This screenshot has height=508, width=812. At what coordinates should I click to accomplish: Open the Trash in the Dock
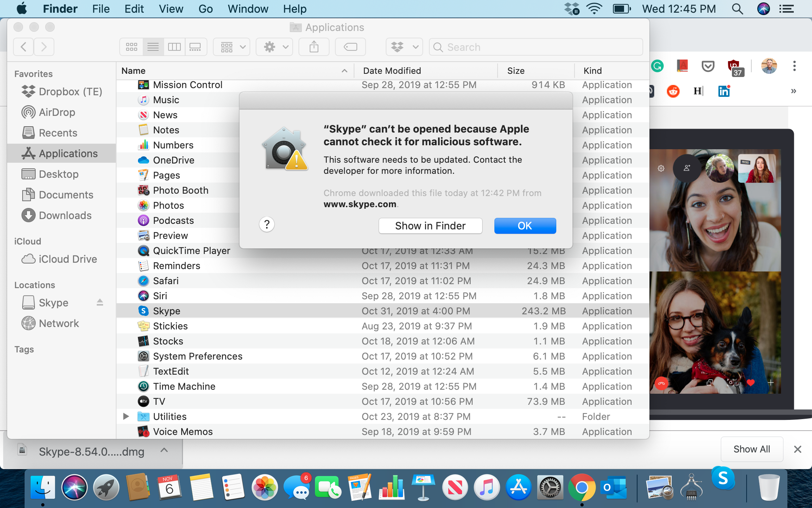point(769,487)
